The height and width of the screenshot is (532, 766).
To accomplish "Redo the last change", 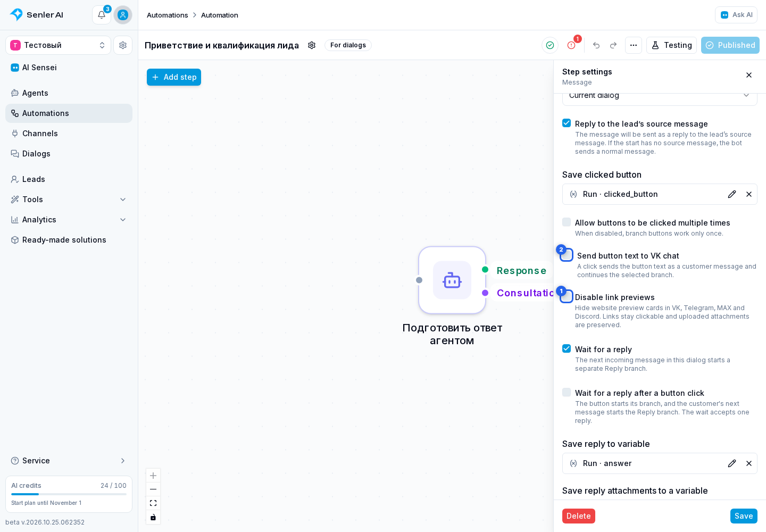I will [x=613, y=45].
